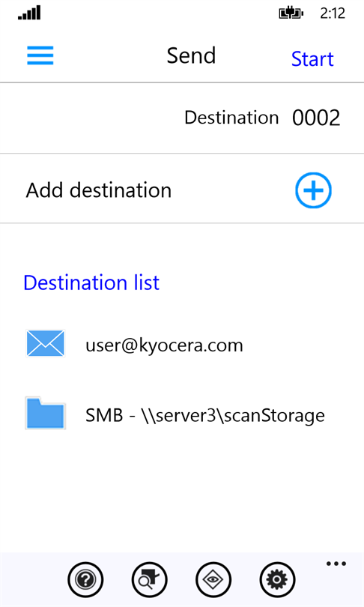
Task: Tap the blue SMB folder icon
Action: pos(45,413)
